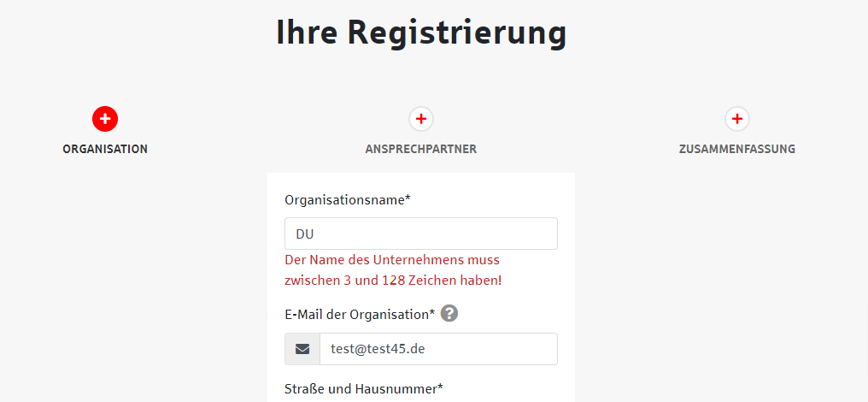Click error line "zwischen 3 und 128 Zeichen haben!"

point(393,280)
